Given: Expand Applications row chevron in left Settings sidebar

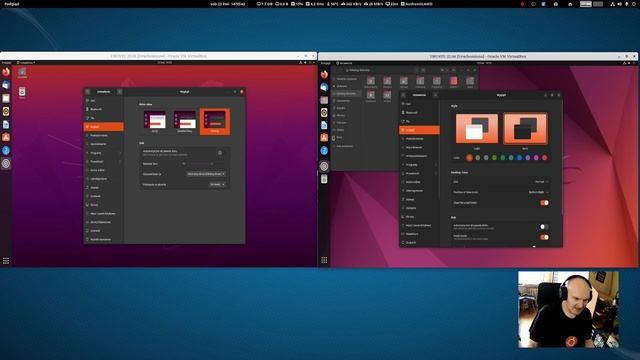Looking at the screenshot, I should tap(120, 153).
